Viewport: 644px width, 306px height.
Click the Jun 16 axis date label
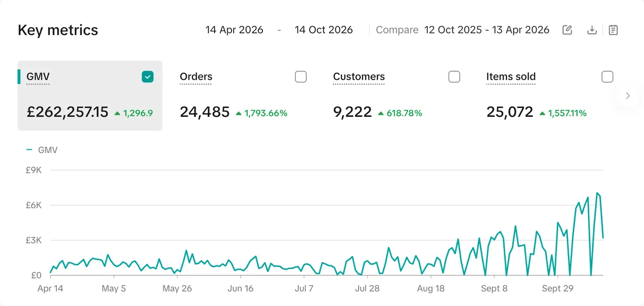click(241, 289)
